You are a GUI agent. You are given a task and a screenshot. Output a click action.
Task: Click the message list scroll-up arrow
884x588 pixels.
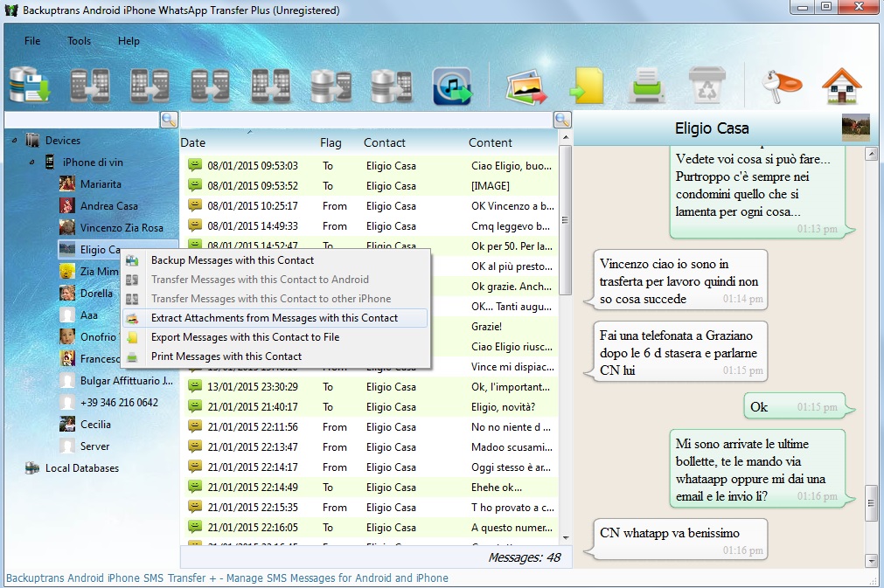[x=566, y=137]
